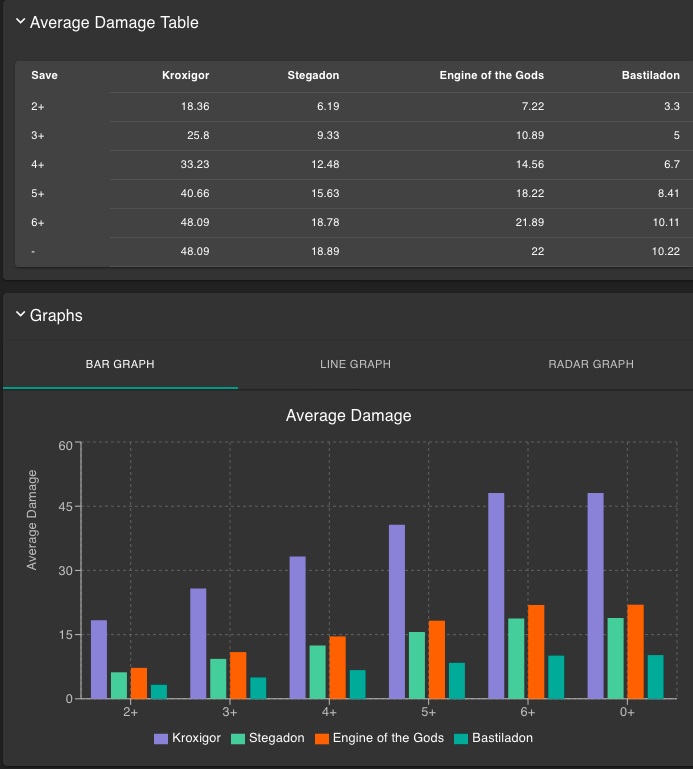Click Stegadon value 18.89
This screenshot has width=693, height=769.
tap(325, 251)
